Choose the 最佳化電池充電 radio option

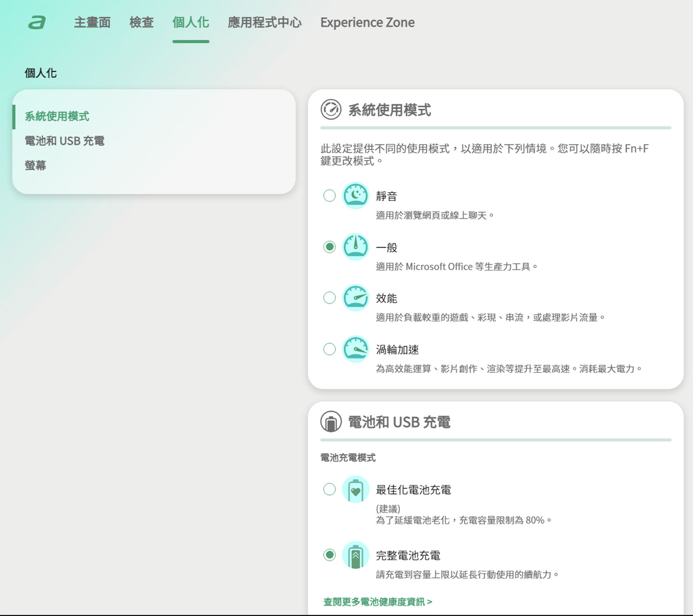click(x=330, y=489)
